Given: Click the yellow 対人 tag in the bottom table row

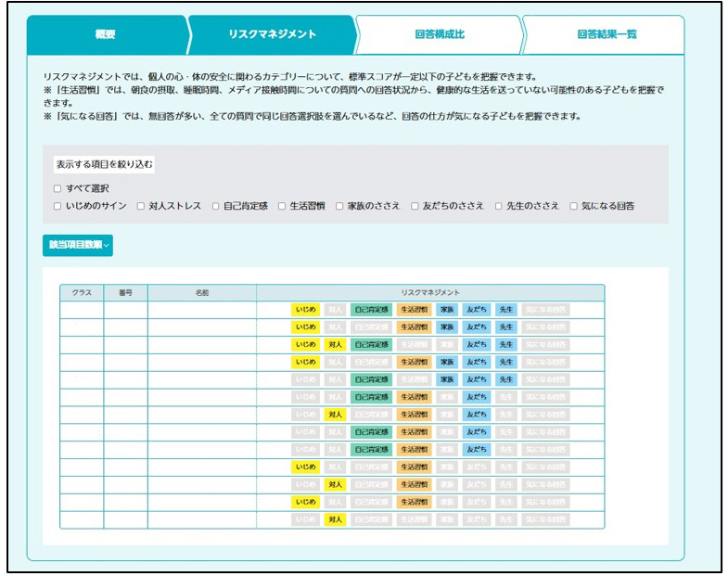Looking at the screenshot, I should click(335, 519).
